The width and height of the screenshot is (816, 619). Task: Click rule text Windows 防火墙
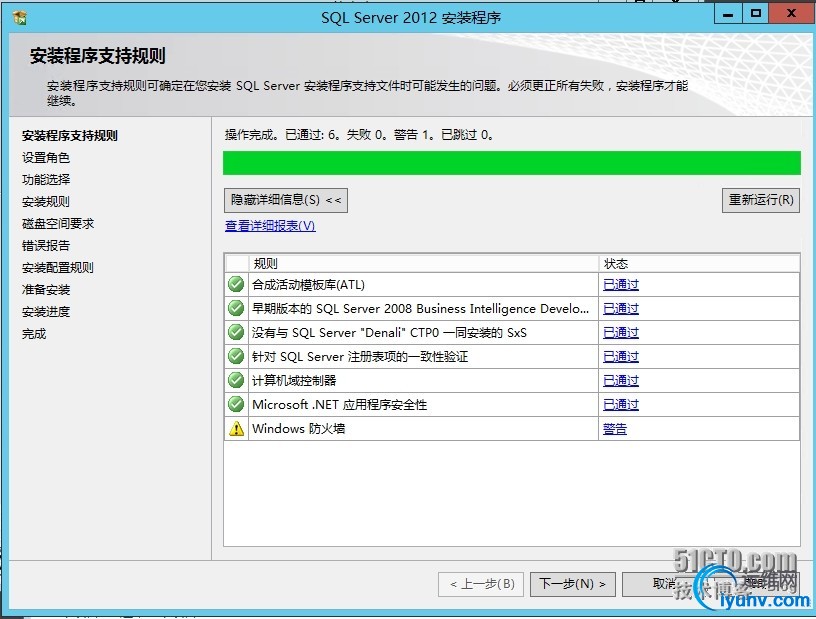pyautogui.click(x=299, y=428)
